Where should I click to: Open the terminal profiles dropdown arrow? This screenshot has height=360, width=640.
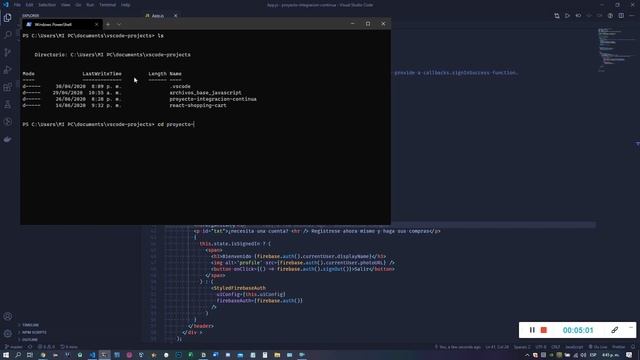click(119, 24)
